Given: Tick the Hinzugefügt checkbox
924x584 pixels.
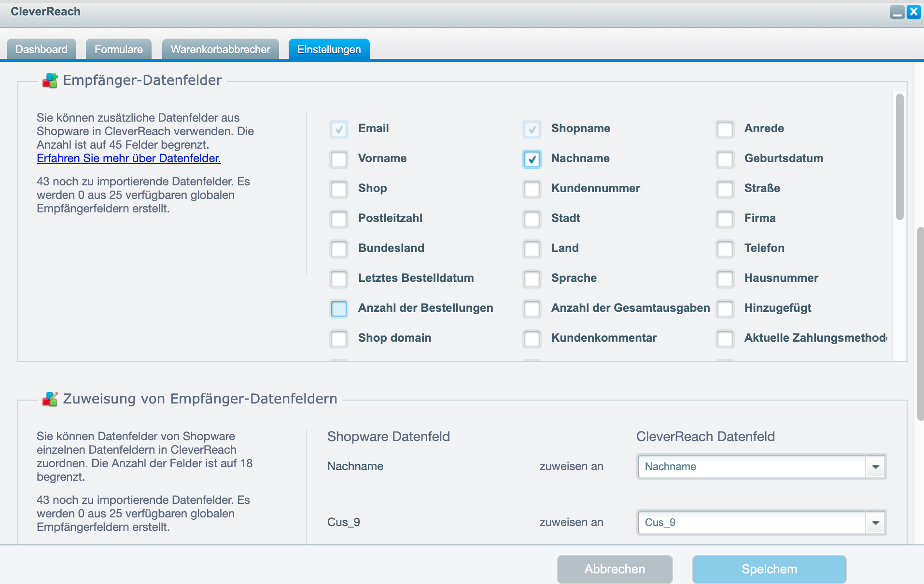Looking at the screenshot, I should click(725, 308).
